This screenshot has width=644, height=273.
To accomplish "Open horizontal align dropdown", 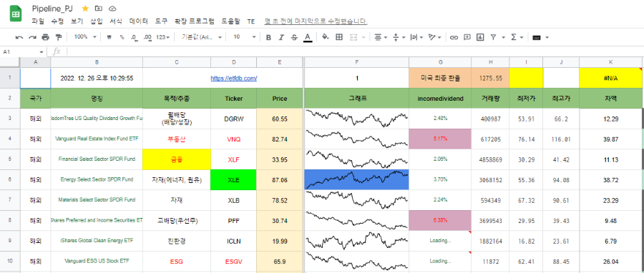I will point(381,37).
